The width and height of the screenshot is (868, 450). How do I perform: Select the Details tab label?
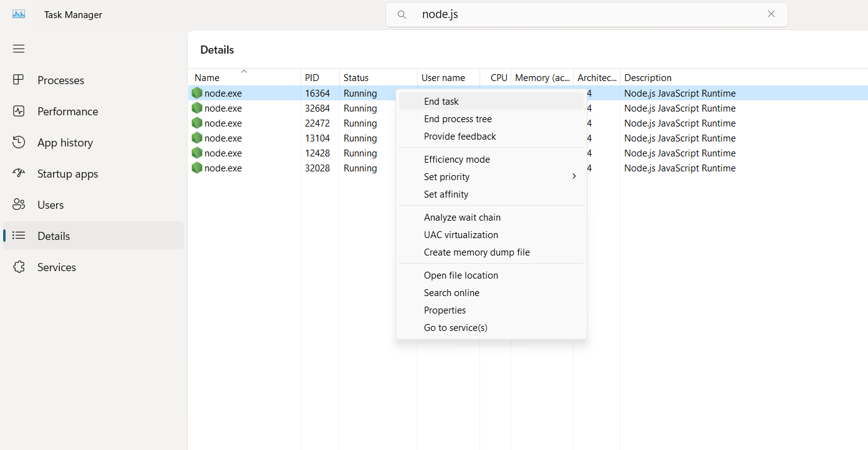54,236
